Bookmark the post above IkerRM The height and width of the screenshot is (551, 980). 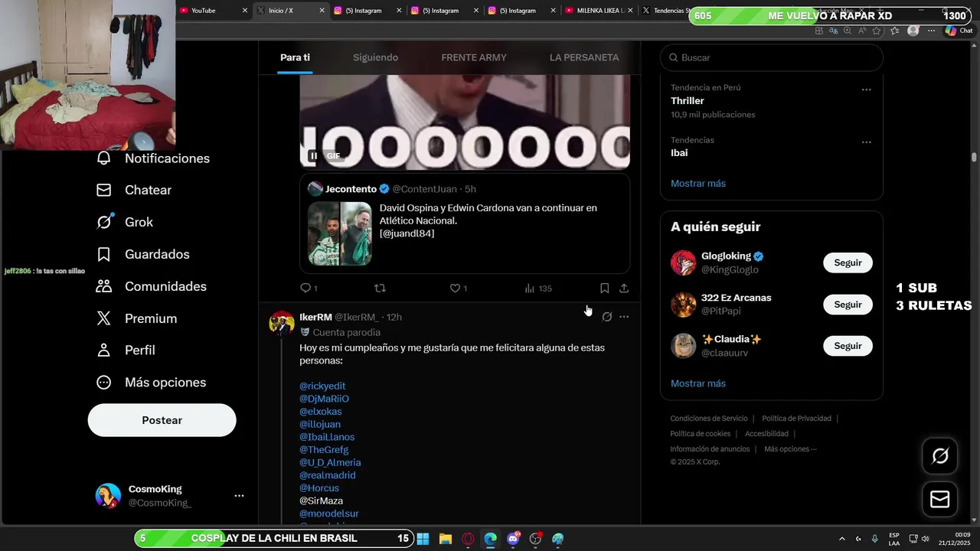pyautogui.click(x=604, y=289)
